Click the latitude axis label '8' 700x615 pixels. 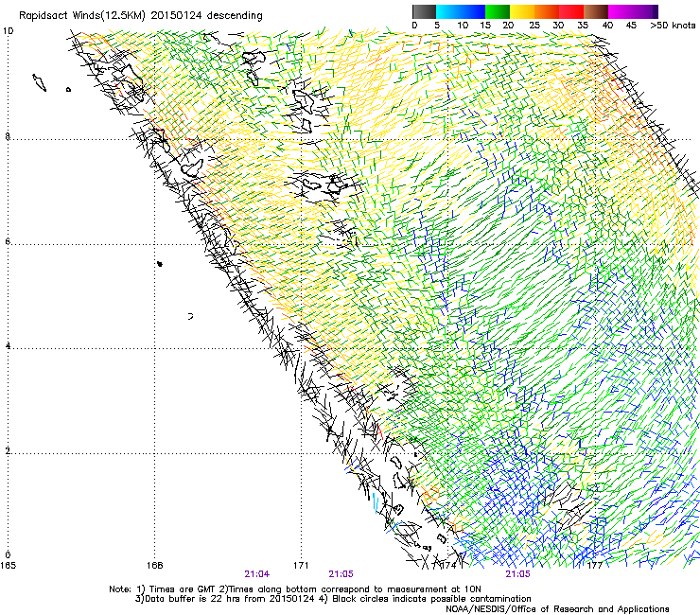click(x=8, y=136)
